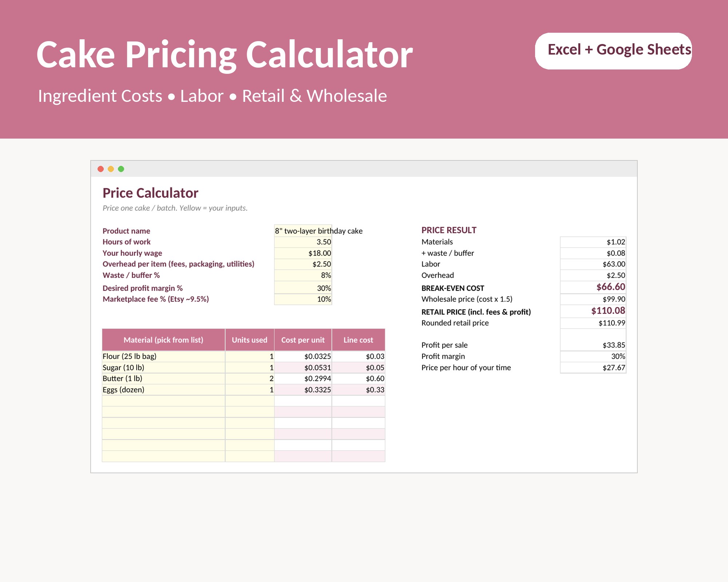This screenshot has width=728, height=582.
Task: Select the break-even cost $66.60
Action: (593, 287)
